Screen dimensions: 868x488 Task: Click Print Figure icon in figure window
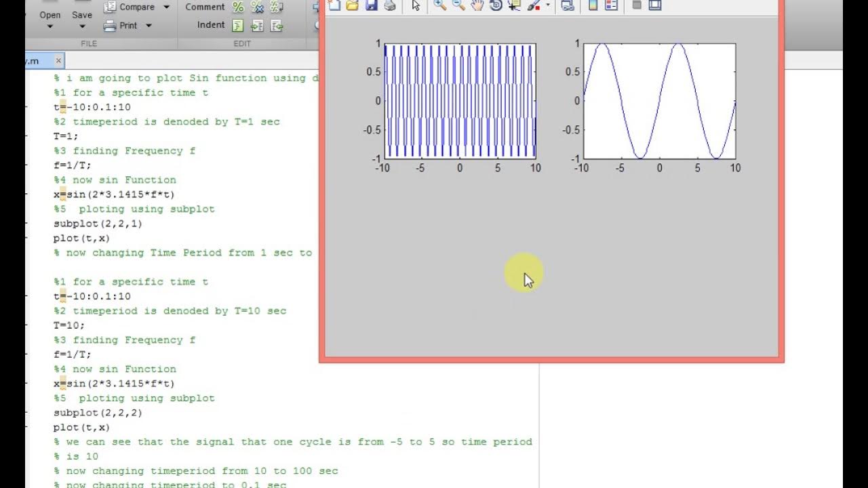tap(390, 5)
